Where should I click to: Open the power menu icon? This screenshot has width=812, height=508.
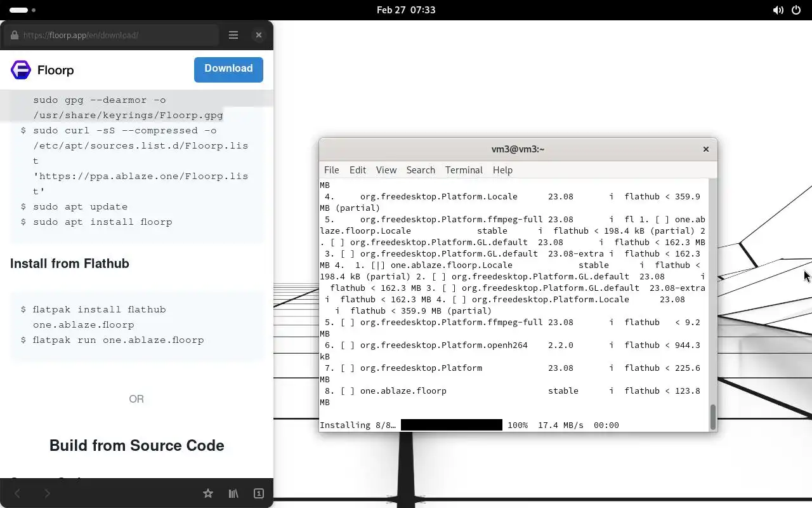[x=797, y=10]
